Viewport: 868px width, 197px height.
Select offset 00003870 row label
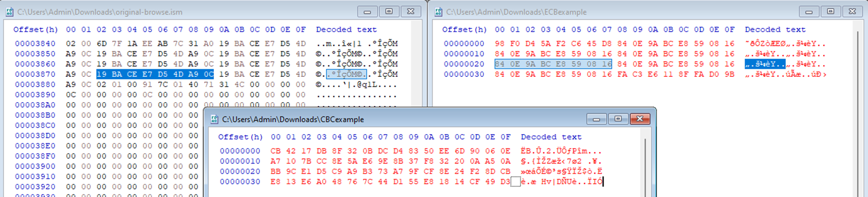35,74
